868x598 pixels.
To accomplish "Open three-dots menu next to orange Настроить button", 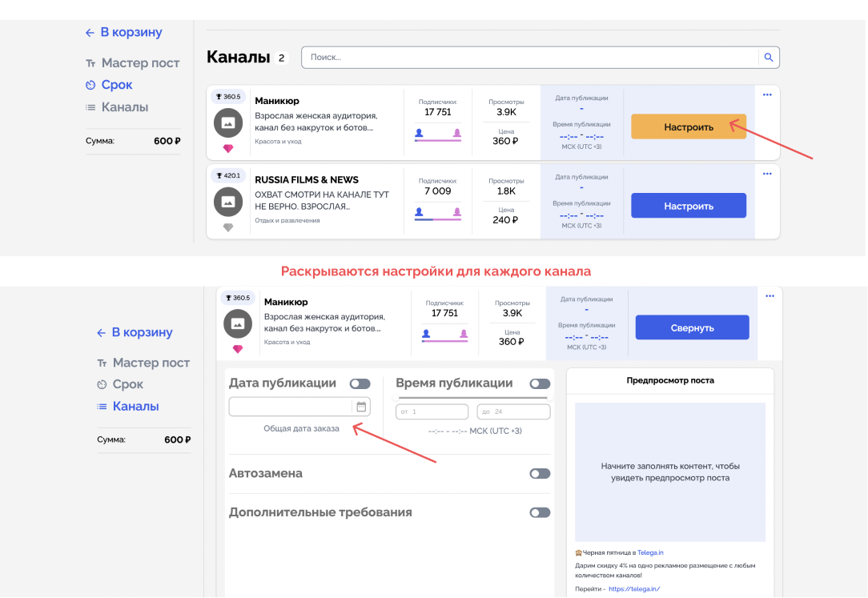I will [x=767, y=94].
